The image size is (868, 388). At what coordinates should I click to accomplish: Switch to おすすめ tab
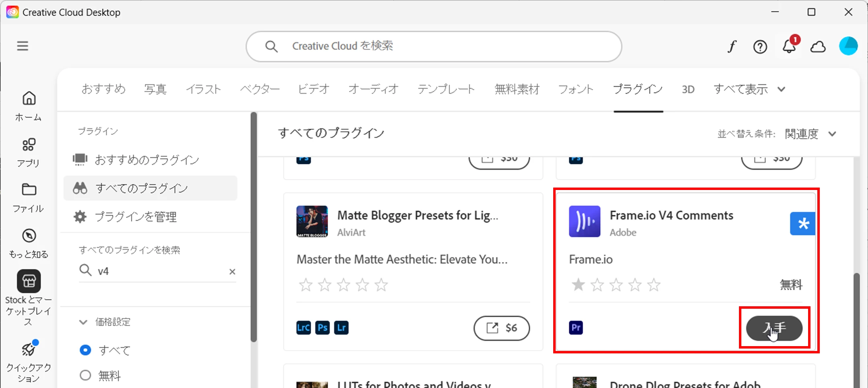pos(103,89)
